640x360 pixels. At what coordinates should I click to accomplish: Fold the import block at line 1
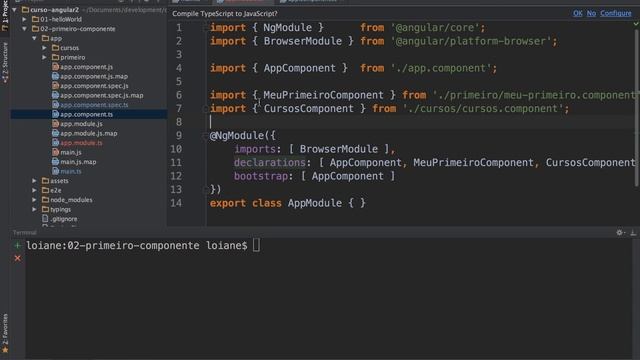tap(205, 28)
